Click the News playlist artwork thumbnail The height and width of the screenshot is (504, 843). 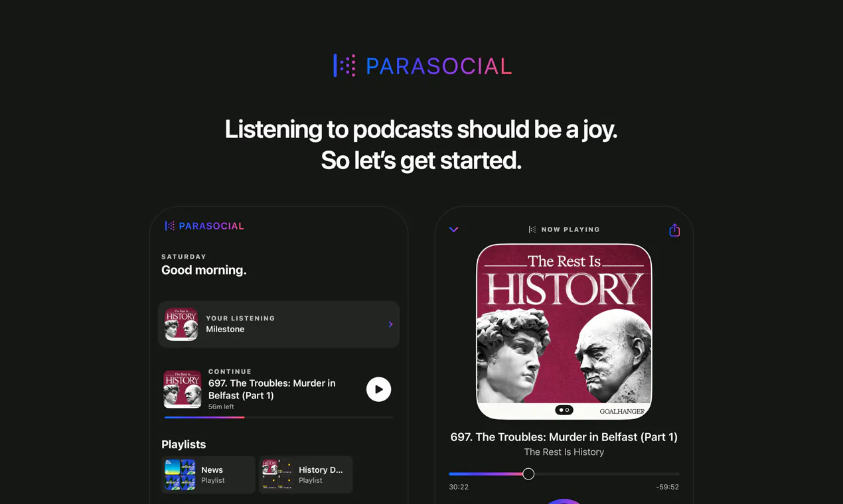pos(180,475)
